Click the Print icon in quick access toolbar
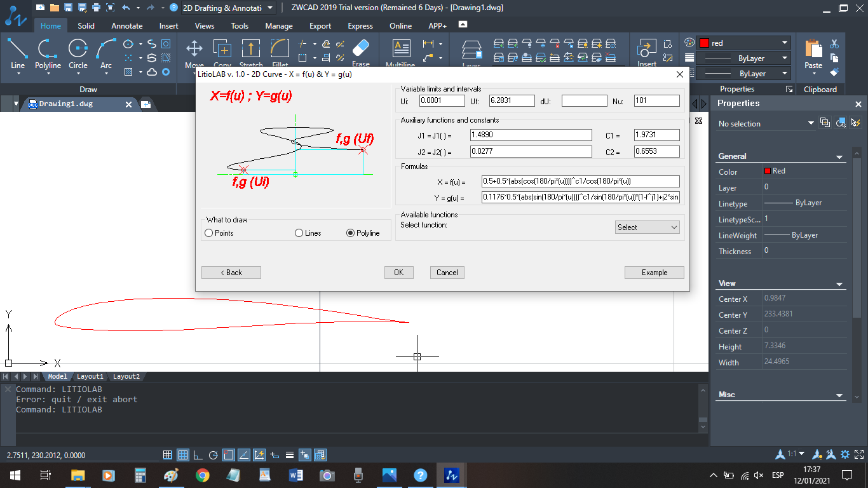The image size is (868, 488). [96, 8]
